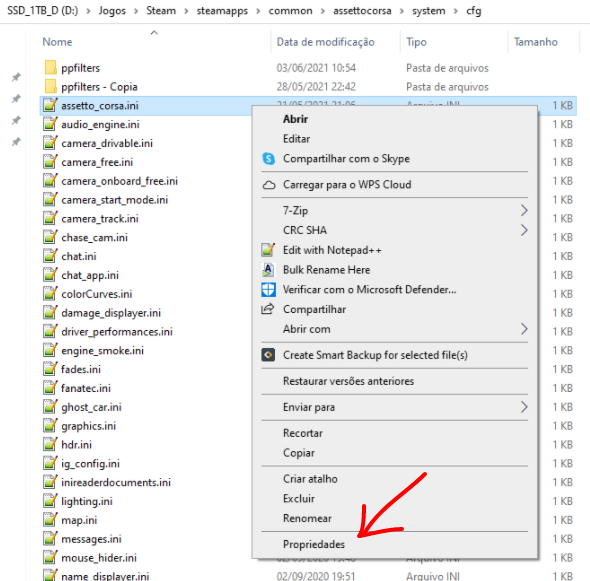The height and width of the screenshot is (581, 590).
Task: Select the colorCurves.ini file
Action: (x=97, y=294)
